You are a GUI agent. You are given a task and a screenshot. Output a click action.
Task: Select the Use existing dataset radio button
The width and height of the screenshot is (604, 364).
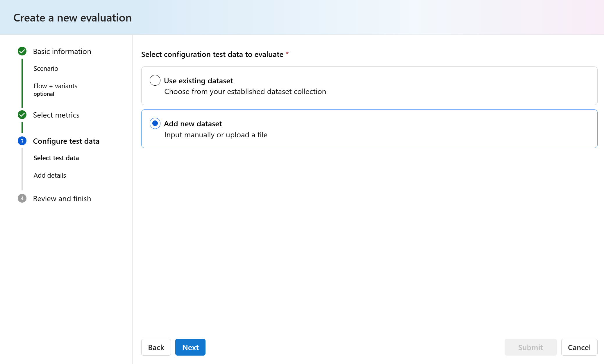tap(155, 80)
